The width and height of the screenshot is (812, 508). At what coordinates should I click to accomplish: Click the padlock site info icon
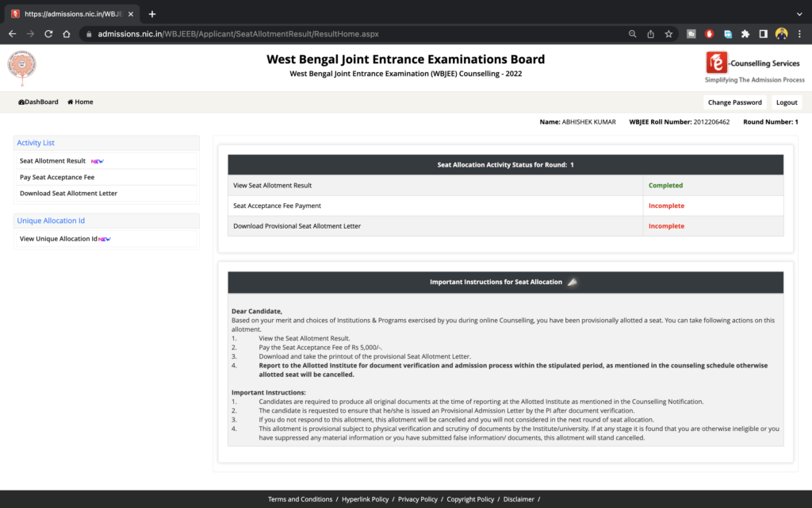[89, 34]
